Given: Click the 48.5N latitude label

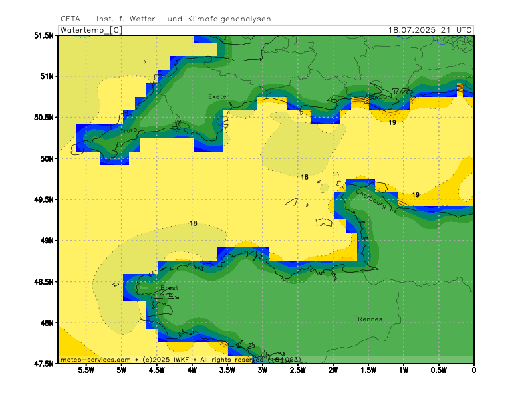Looking at the screenshot, I should click(44, 281).
